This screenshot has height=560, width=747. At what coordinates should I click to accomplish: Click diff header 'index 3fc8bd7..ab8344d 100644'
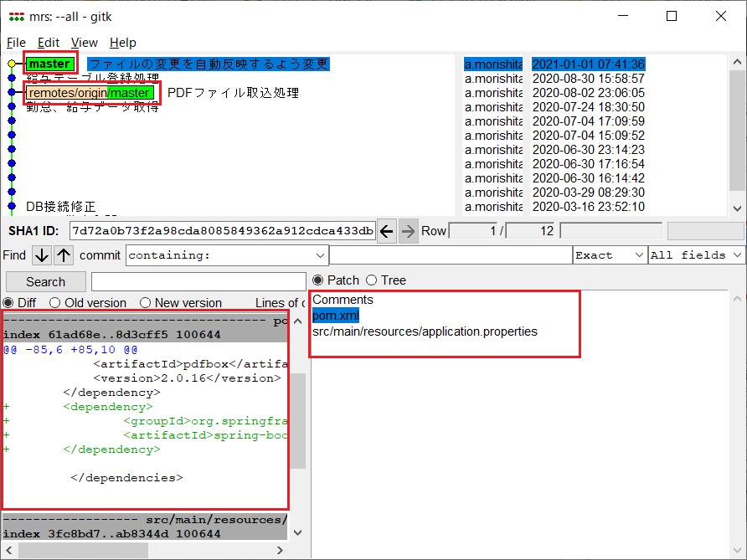111,534
